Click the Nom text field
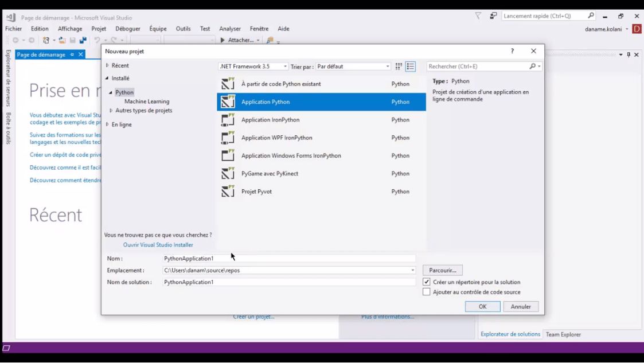 click(x=289, y=258)
